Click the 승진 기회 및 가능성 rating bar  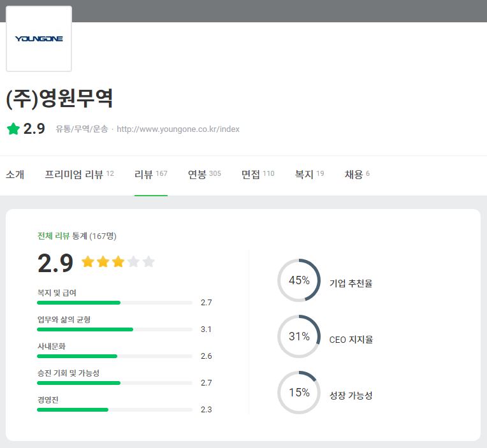click(115, 383)
